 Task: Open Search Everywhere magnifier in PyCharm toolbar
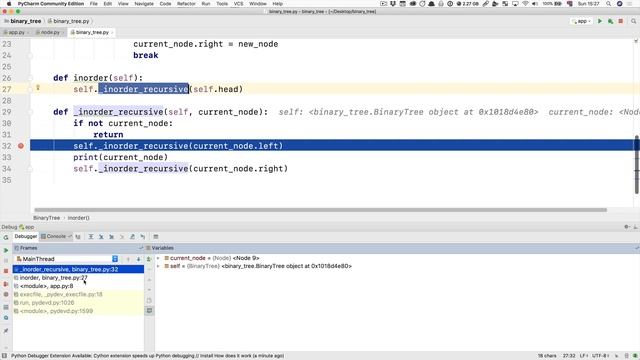point(633,21)
